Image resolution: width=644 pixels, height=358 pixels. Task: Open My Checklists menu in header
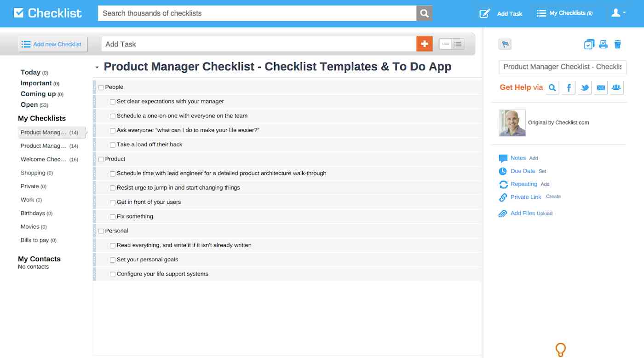click(565, 13)
